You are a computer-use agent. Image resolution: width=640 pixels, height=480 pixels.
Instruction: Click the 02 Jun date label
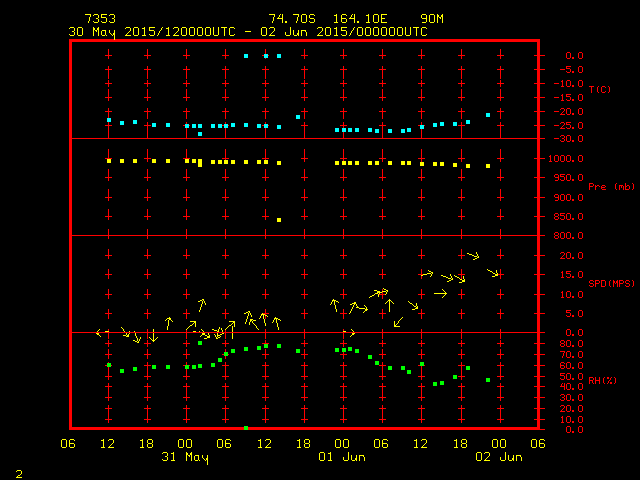tap(498, 457)
